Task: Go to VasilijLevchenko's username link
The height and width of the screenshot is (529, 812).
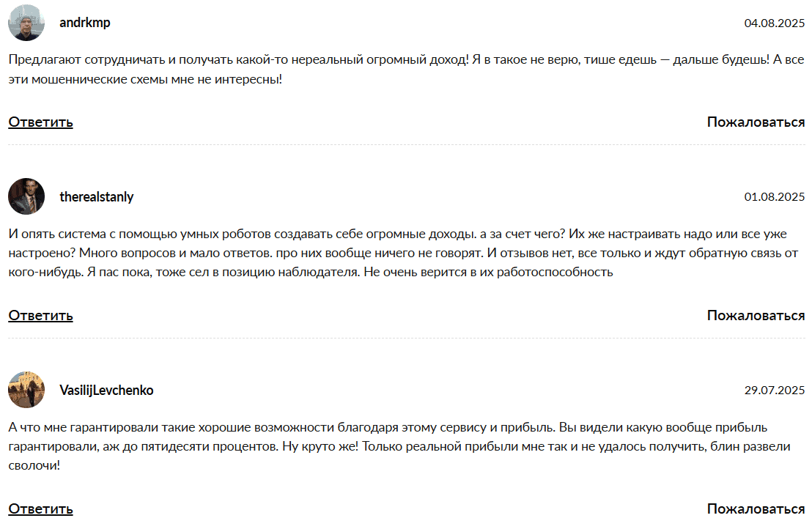Action: [106, 390]
